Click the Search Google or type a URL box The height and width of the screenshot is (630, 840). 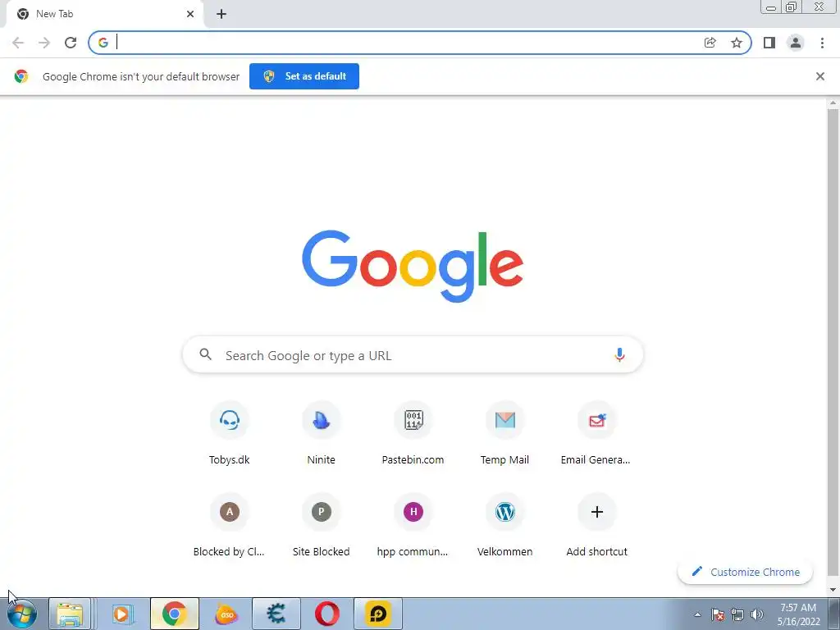pos(413,355)
